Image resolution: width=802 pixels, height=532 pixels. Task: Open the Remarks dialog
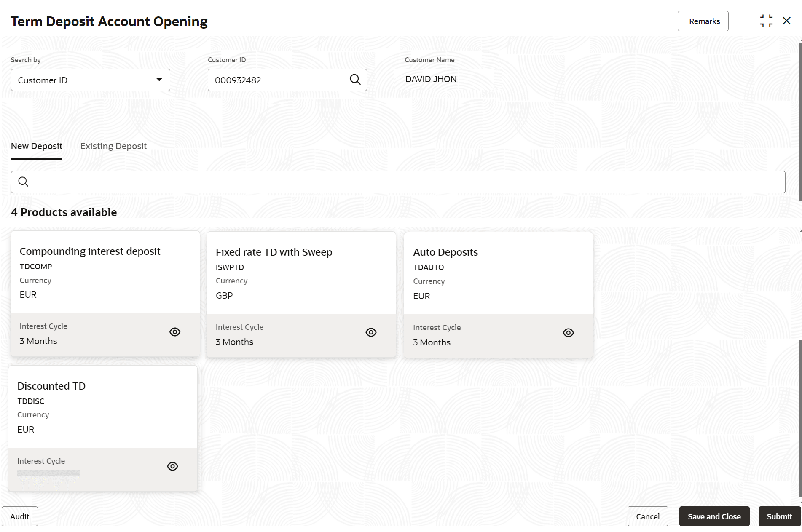pyautogui.click(x=703, y=21)
